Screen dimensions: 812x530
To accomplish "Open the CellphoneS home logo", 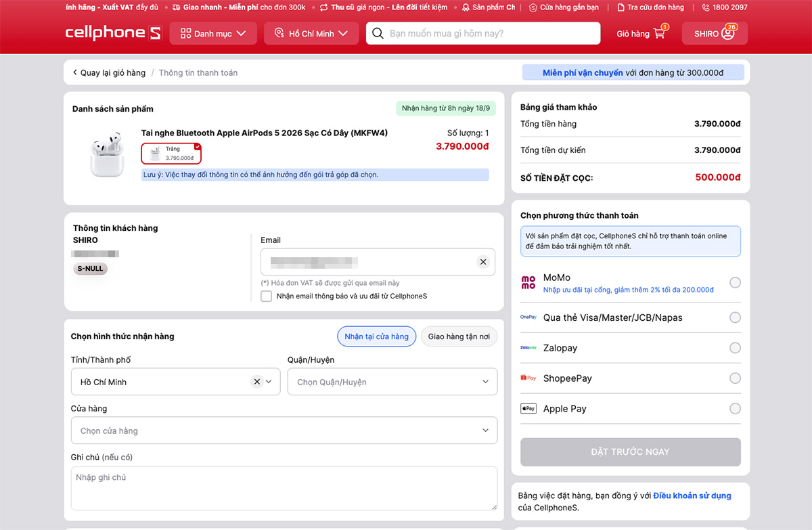I will [x=113, y=33].
